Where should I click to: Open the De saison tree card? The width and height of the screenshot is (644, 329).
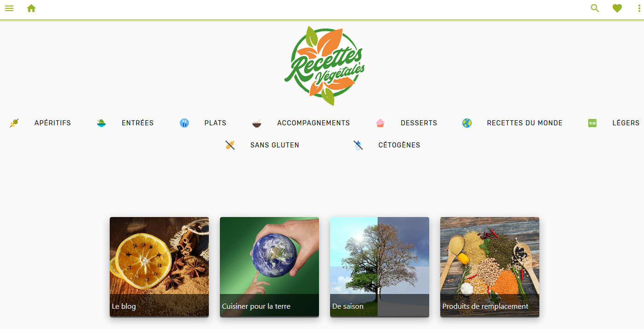coord(379,267)
